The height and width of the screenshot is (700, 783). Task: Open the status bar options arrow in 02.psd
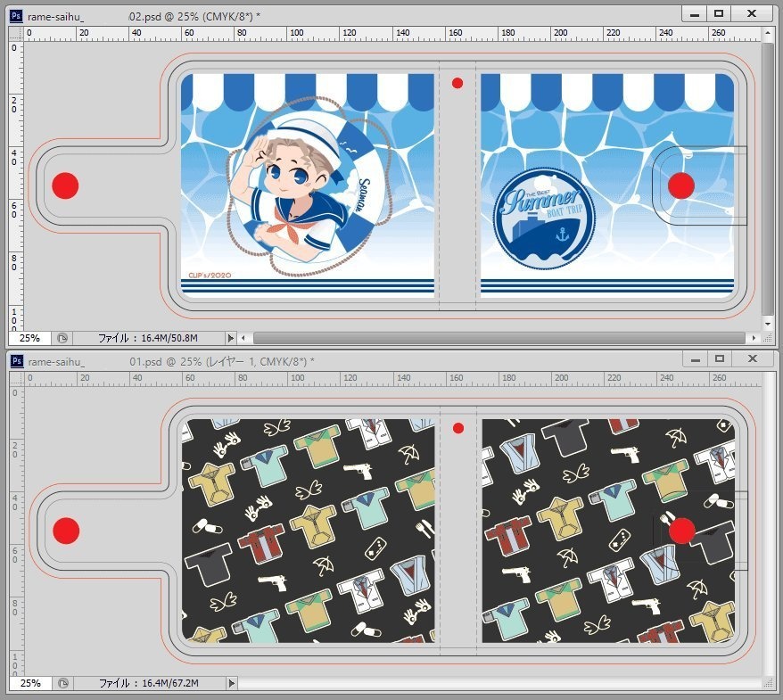tap(230, 337)
